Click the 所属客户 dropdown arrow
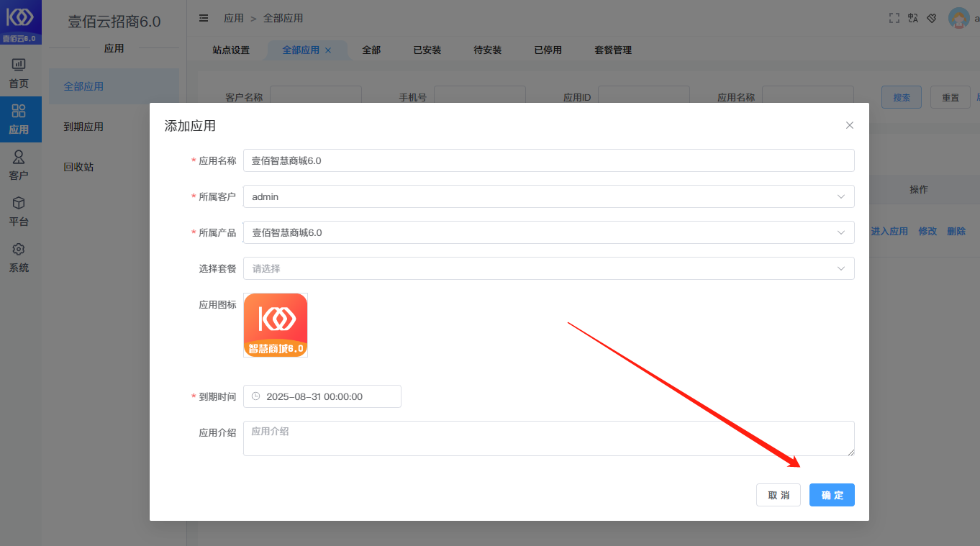 841,196
